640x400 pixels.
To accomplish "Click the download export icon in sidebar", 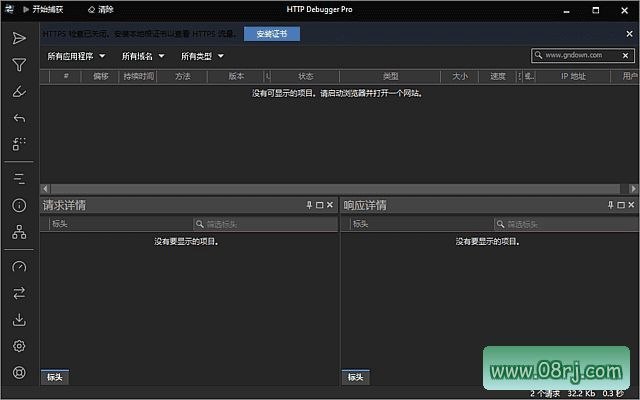I will (19, 320).
